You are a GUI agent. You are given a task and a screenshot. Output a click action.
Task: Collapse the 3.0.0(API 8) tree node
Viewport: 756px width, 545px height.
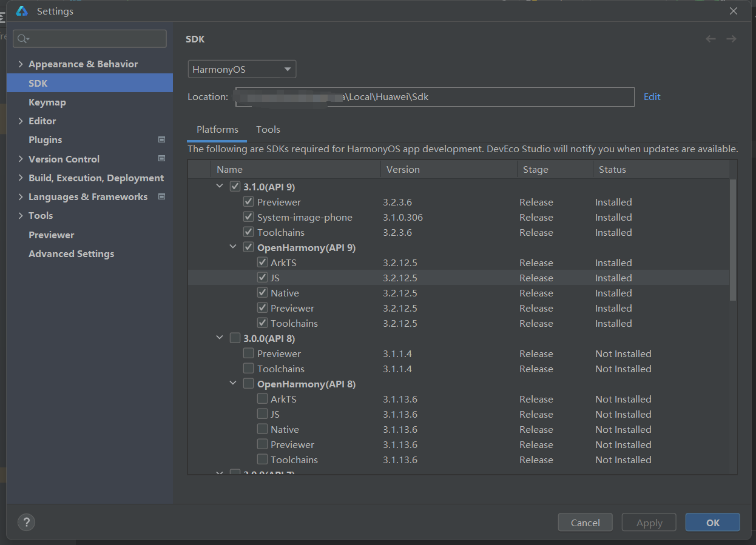click(220, 338)
